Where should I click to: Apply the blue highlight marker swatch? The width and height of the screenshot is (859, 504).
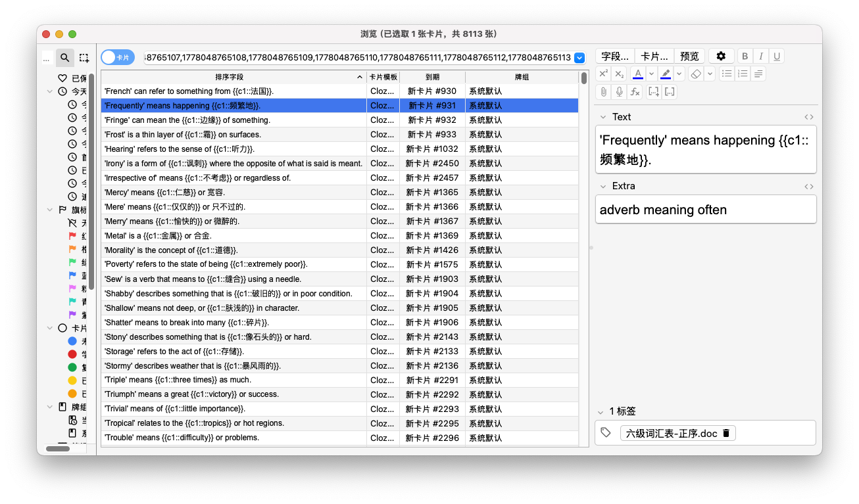(x=666, y=74)
